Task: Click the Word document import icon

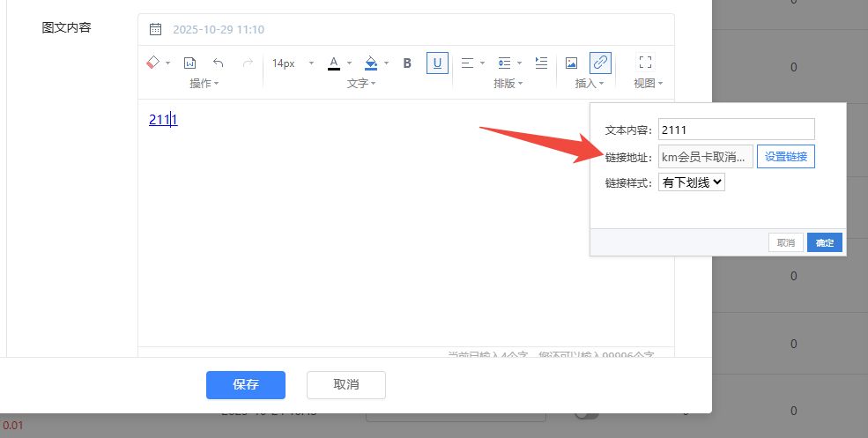Action: click(x=189, y=63)
